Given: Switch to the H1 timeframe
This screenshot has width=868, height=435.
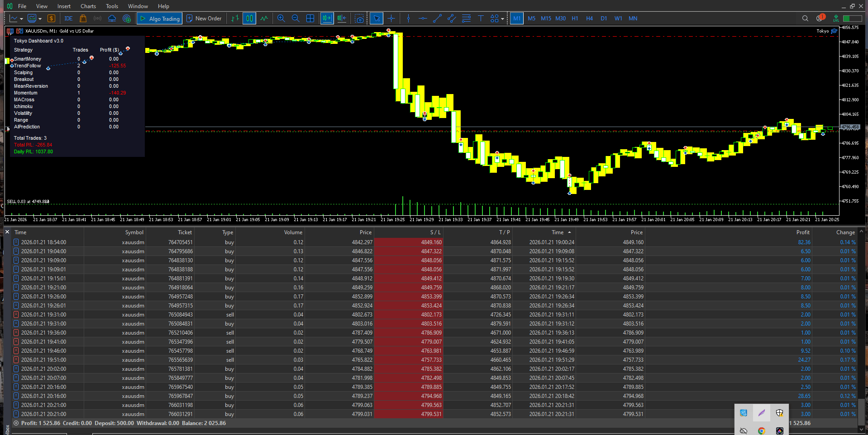Looking at the screenshot, I should pos(575,18).
